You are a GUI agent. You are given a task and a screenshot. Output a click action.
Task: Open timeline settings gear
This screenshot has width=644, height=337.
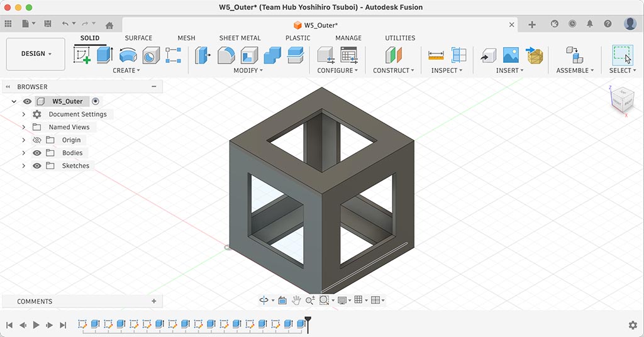[x=633, y=325]
